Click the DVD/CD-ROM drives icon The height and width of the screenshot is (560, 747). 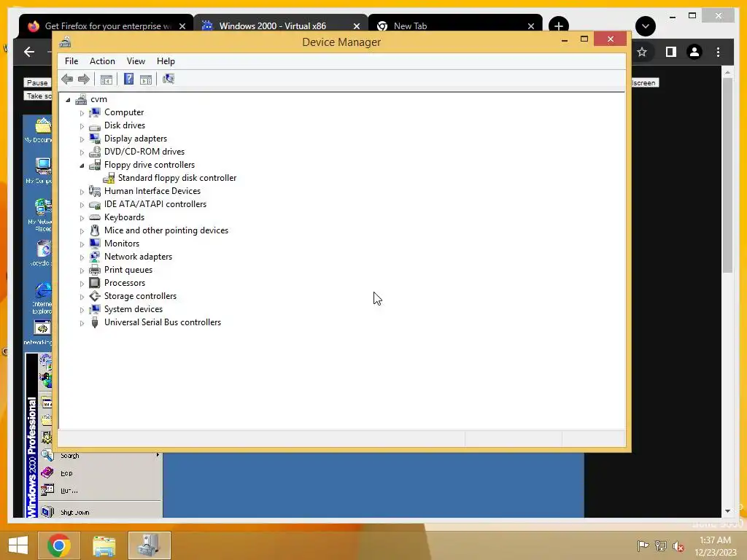[95, 152]
